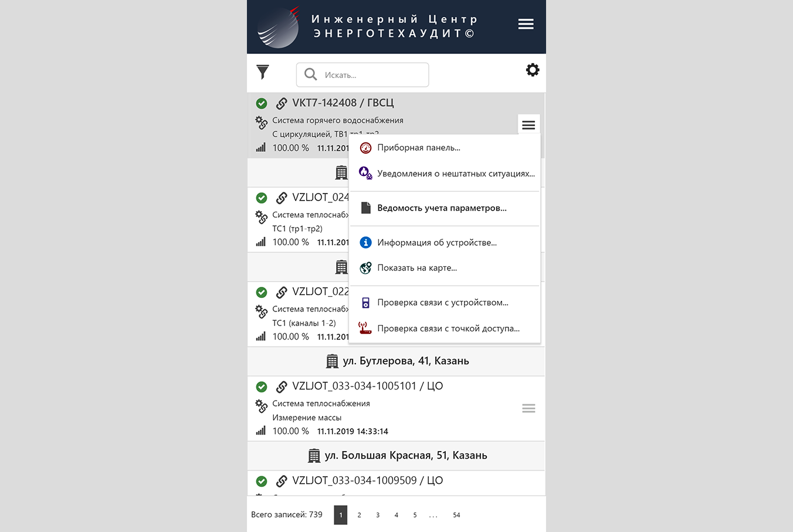Click the device icon for Проверка связи с устройством
This screenshot has height=532, width=793.
[x=365, y=303]
